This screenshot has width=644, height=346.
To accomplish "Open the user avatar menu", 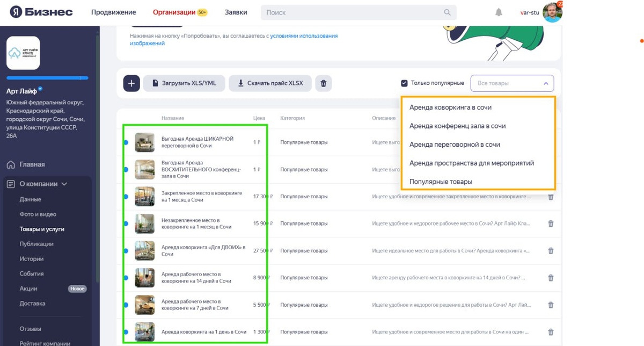I will 552,12.
